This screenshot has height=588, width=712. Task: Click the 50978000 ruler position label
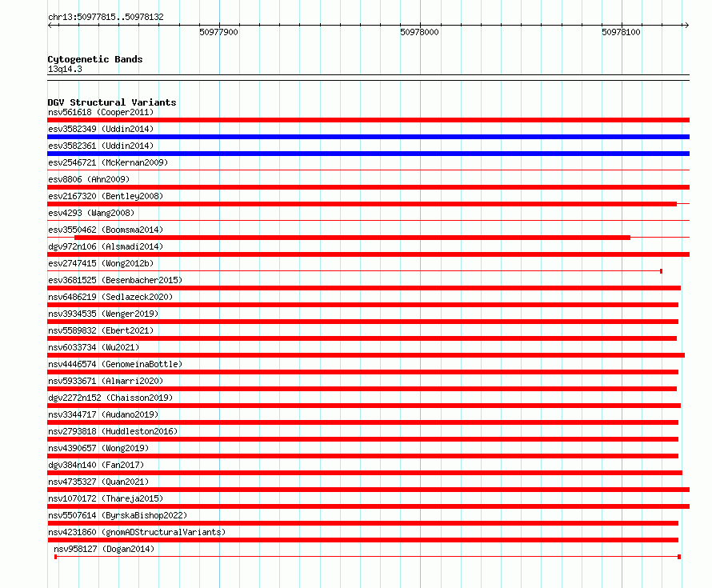419,32
